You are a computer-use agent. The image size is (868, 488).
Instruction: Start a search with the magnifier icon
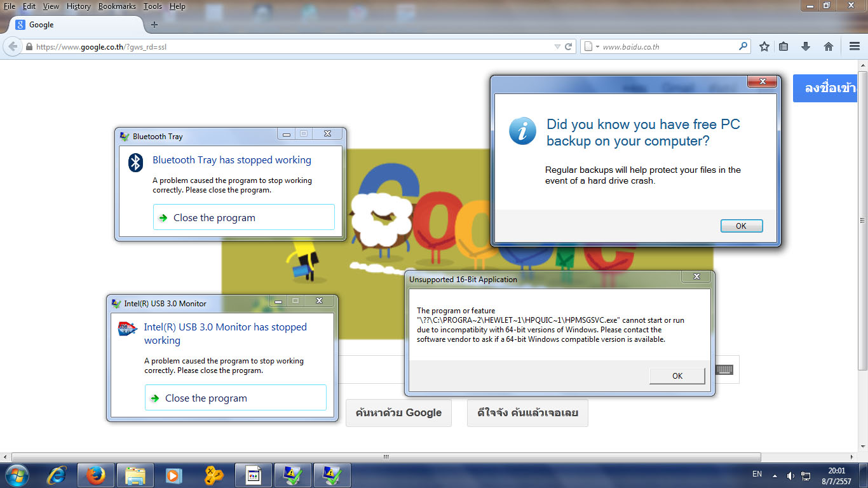(x=743, y=46)
